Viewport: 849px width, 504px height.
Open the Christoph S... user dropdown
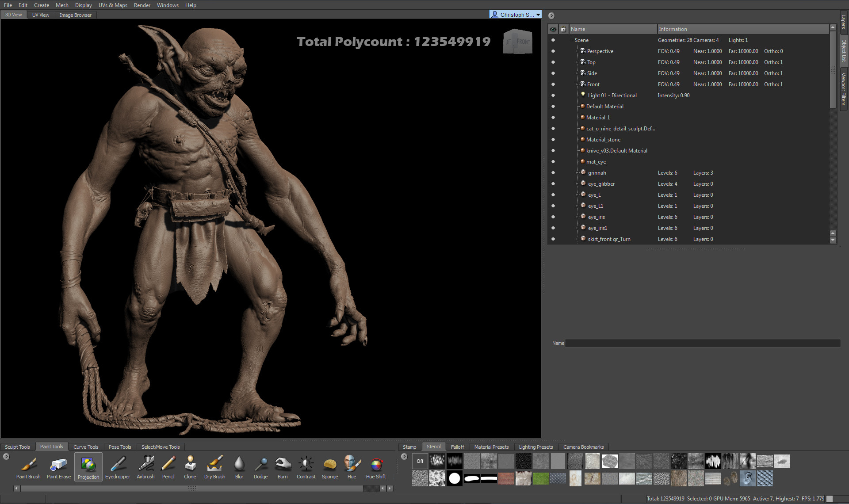pos(516,15)
